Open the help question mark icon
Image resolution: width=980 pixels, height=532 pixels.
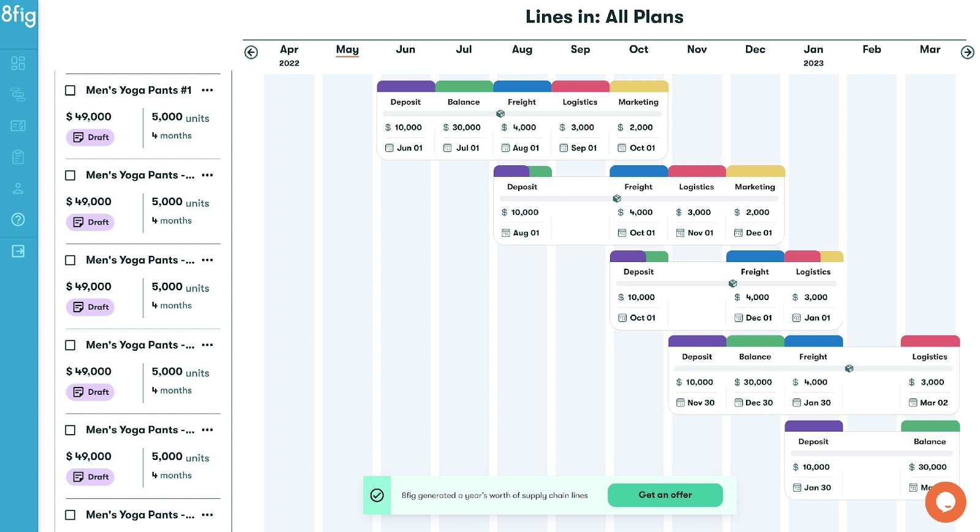pos(18,219)
